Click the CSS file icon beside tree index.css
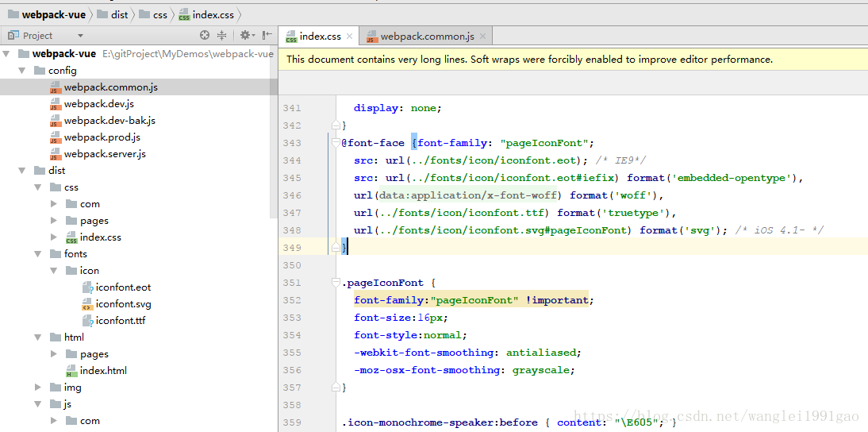This screenshot has width=868, height=432. pos(71,237)
